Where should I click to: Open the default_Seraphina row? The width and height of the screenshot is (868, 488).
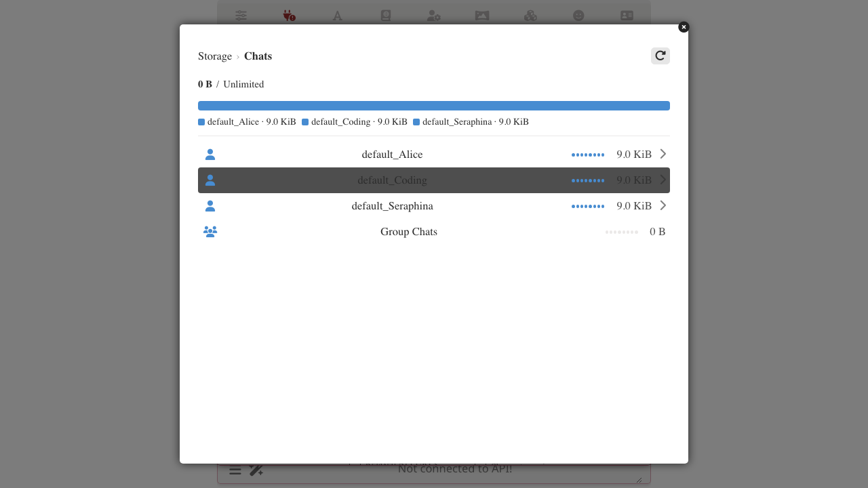pos(434,206)
